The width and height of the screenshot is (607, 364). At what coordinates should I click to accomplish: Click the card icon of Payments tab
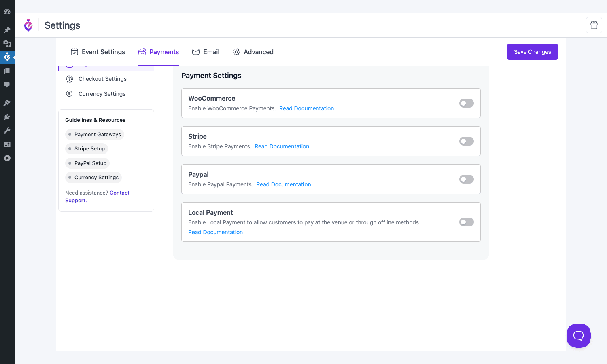click(142, 52)
